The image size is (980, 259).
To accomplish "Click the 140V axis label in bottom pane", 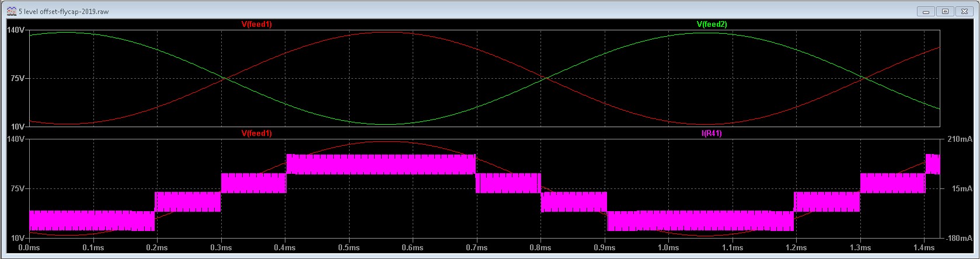I will tap(15, 139).
